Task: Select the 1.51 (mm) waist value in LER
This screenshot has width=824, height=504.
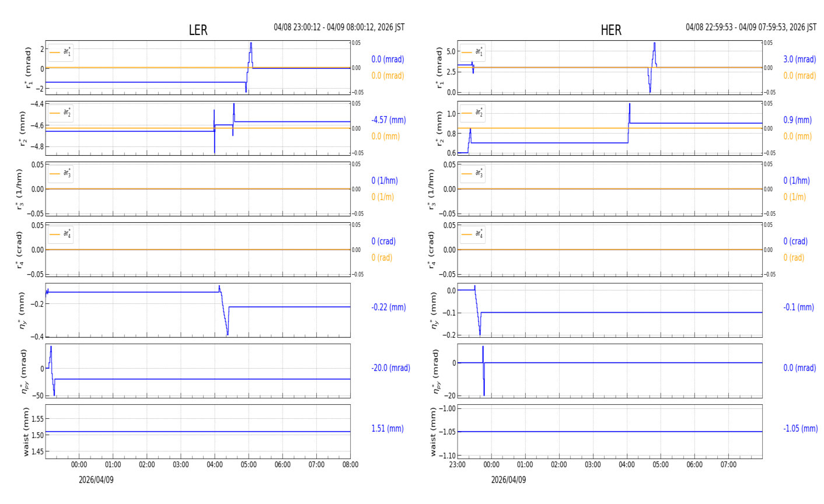Action: [387, 428]
